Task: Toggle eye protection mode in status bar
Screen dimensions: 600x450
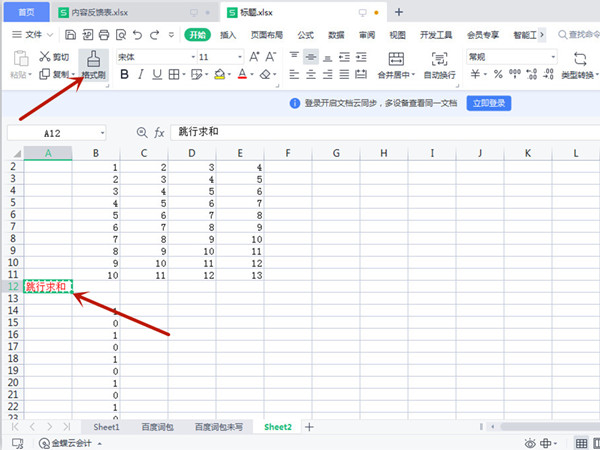Action: coord(529,442)
